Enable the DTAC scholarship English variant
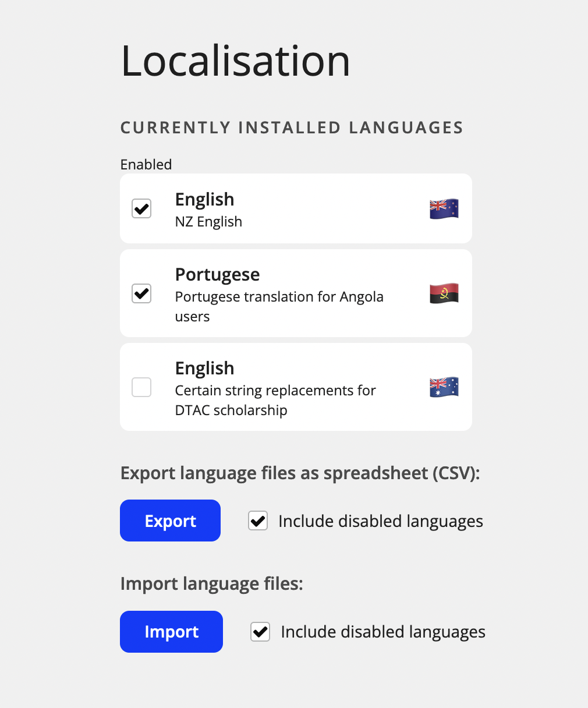The image size is (588, 708). pos(141,387)
